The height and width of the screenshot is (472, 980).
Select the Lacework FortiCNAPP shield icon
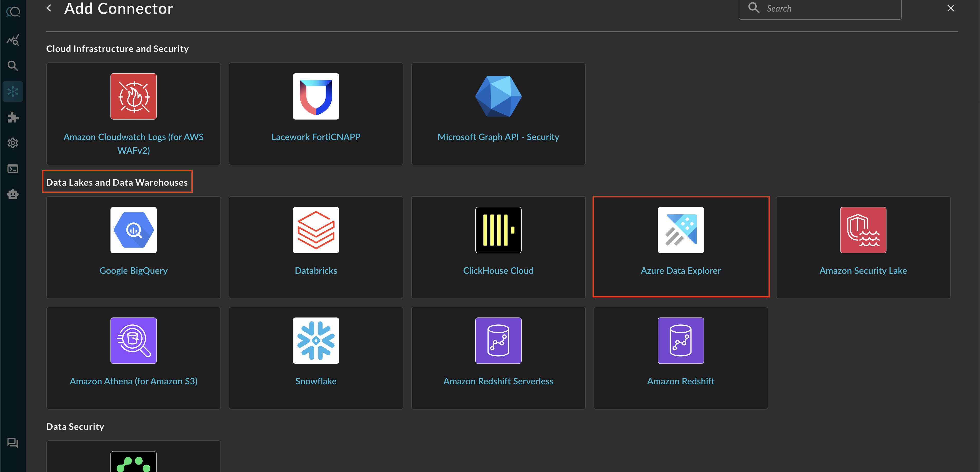(316, 96)
